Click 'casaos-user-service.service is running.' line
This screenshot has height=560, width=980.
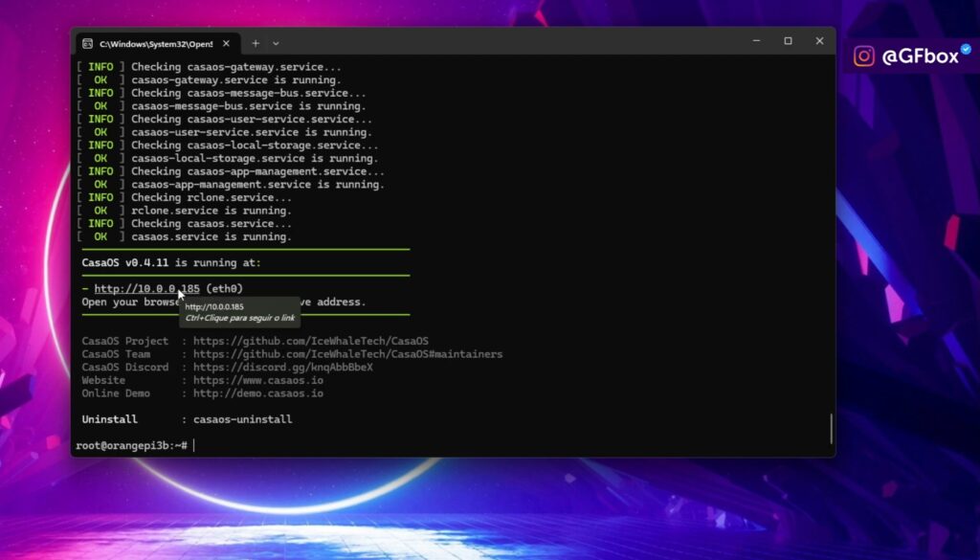(x=252, y=132)
